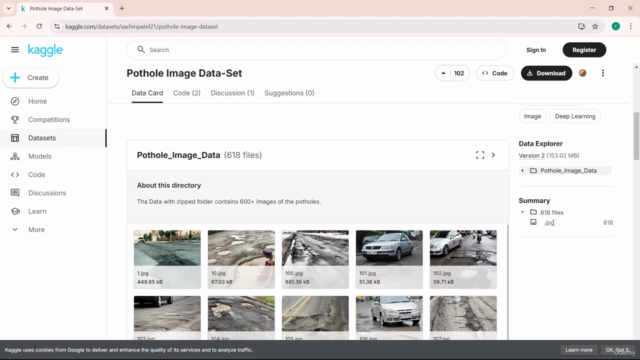Click the browser address bar URL

coord(142,27)
